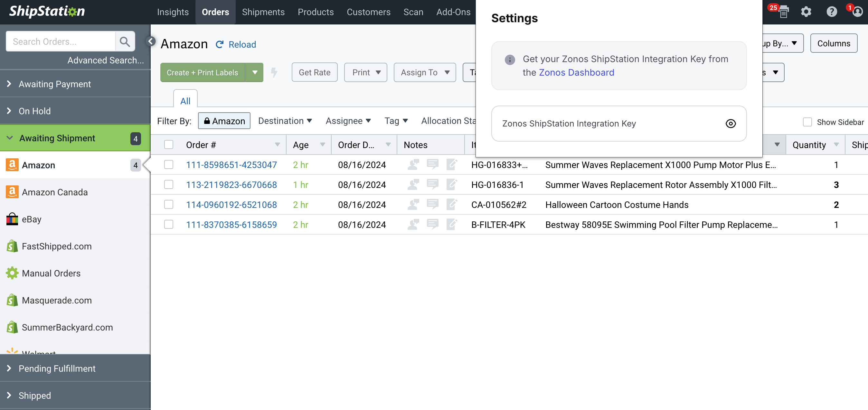Select the All filter tab
This screenshot has height=410, width=868.
click(185, 100)
